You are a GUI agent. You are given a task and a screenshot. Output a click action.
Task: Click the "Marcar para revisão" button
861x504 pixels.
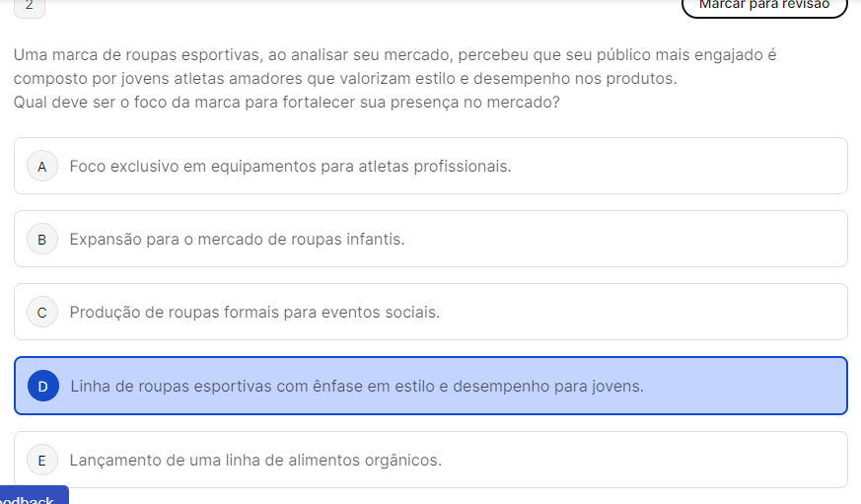764,6
